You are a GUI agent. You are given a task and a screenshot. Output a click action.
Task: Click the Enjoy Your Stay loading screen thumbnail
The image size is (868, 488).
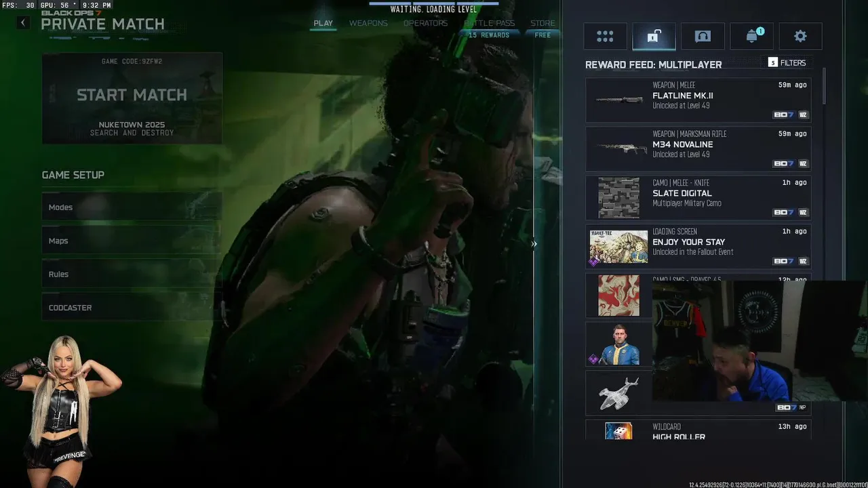pyautogui.click(x=618, y=247)
